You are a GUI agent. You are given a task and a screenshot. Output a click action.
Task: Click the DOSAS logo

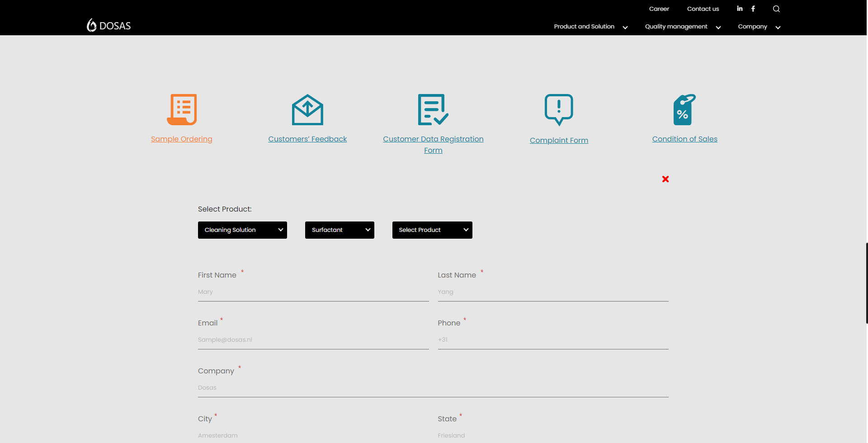pos(109,26)
